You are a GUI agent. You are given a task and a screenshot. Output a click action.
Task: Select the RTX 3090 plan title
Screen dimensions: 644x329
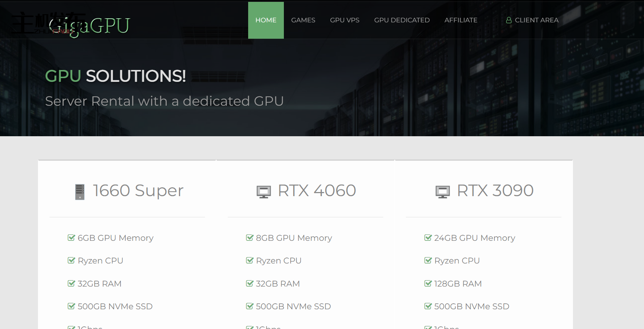tap(495, 191)
